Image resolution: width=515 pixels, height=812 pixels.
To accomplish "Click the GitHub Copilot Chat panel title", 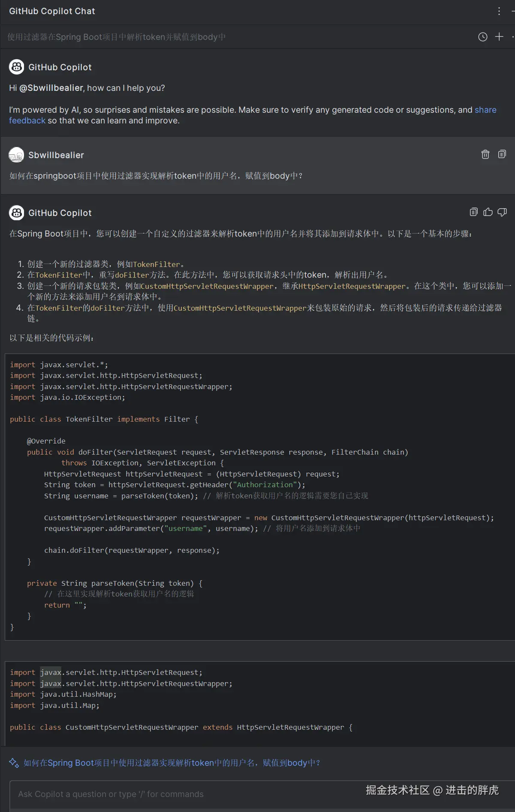I will pos(52,11).
